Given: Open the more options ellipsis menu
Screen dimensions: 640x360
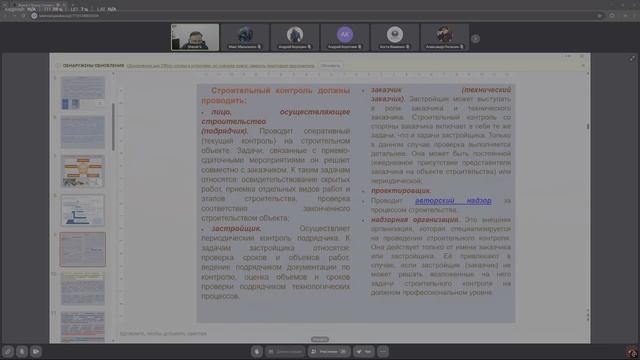Looking at the screenshot, I should pyautogui.click(x=383, y=351).
